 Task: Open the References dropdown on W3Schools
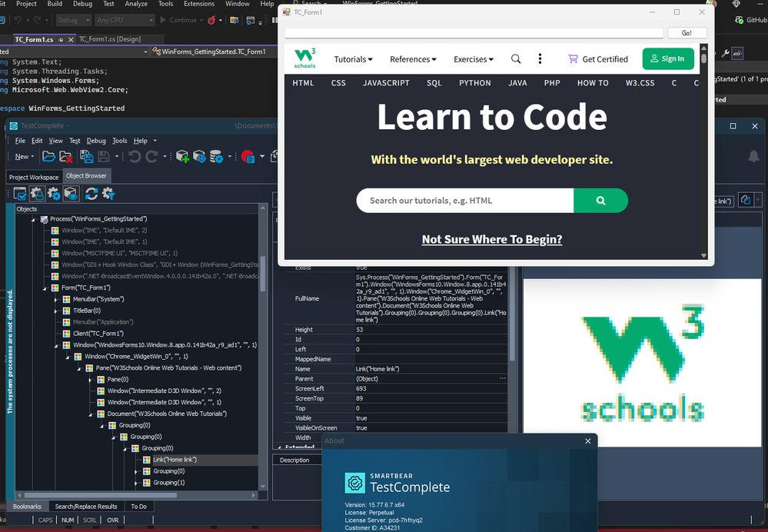point(413,59)
